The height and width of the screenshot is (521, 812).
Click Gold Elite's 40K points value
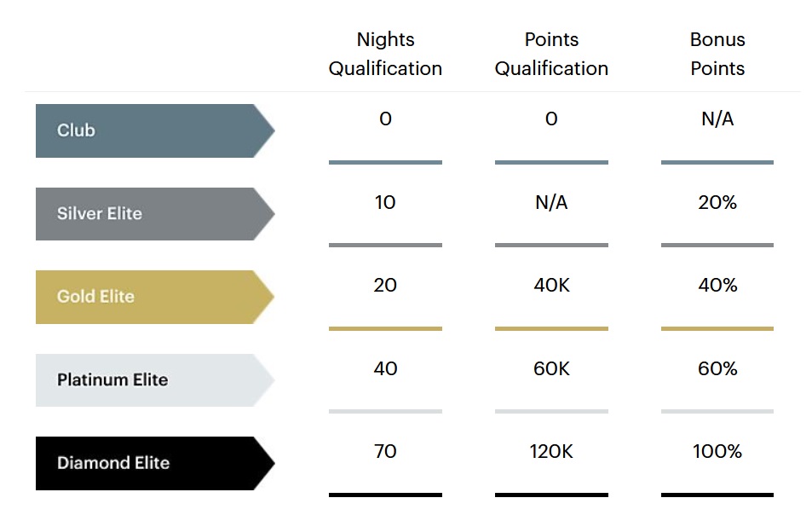tap(551, 285)
